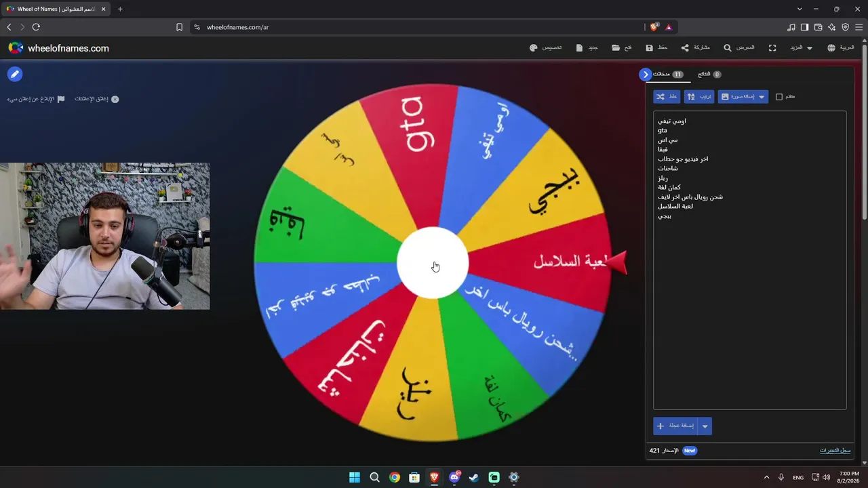The image size is (868, 488).
Task: Shuffle the wheel entries
Action: [x=667, y=97]
